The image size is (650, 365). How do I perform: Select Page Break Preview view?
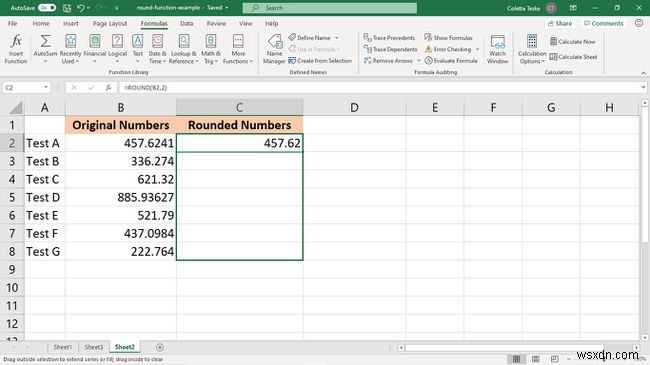click(555, 359)
